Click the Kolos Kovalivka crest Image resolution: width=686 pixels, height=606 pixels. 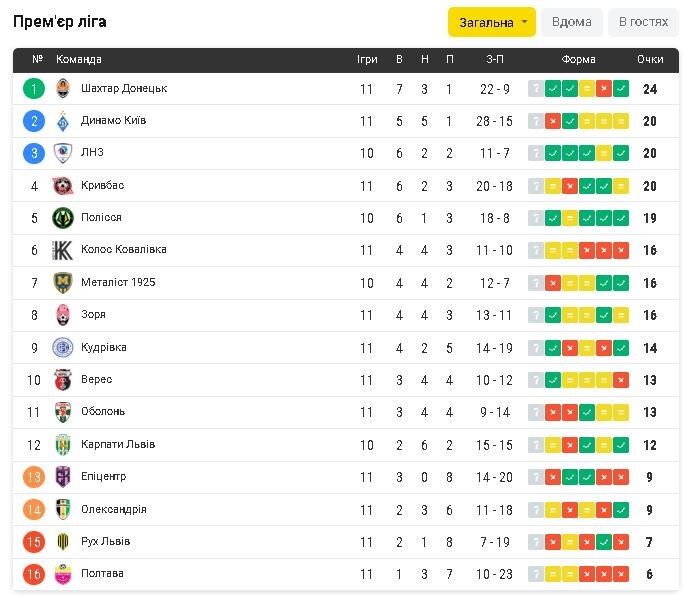click(x=63, y=250)
